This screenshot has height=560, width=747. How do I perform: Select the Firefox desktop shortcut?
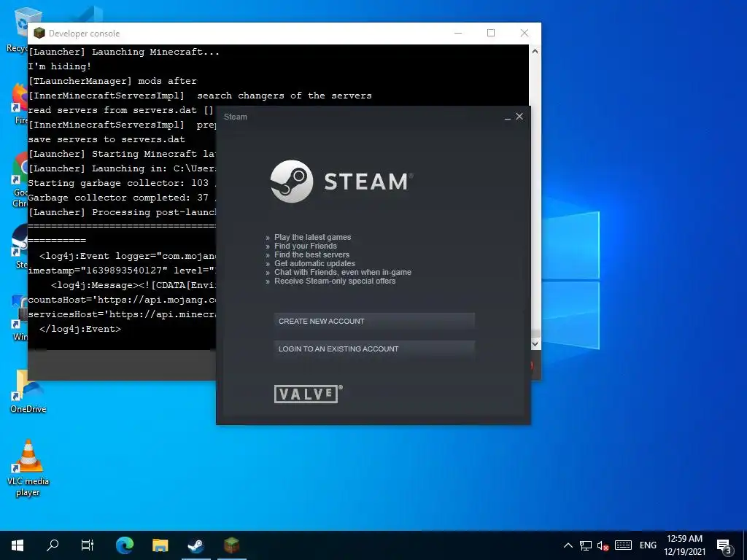pyautogui.click(x=20, y=104)
